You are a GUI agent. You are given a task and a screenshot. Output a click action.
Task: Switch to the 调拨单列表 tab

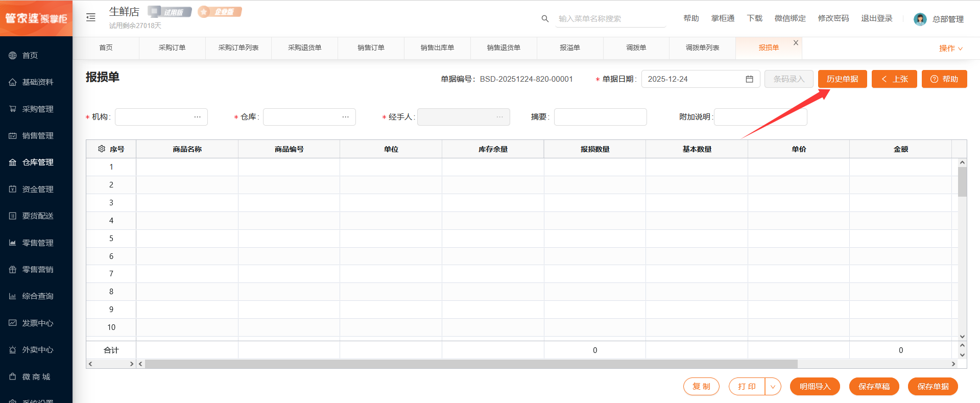pos(702,48)
